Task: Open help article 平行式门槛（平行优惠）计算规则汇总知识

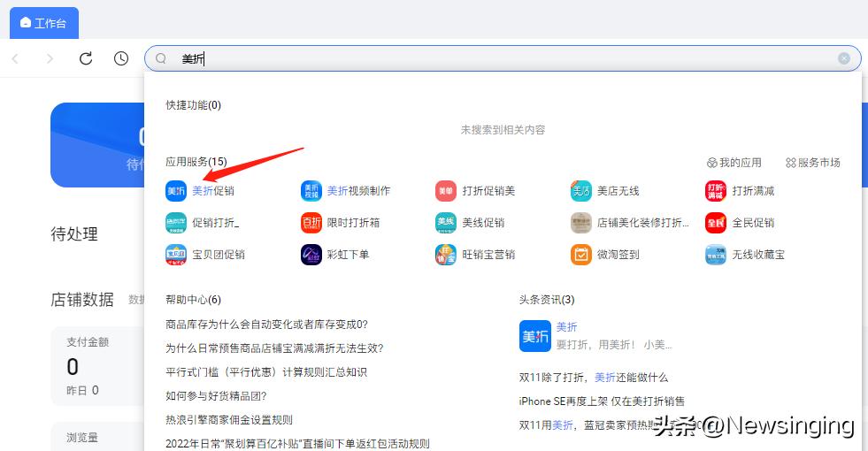Action: click(x=266, y=372)
